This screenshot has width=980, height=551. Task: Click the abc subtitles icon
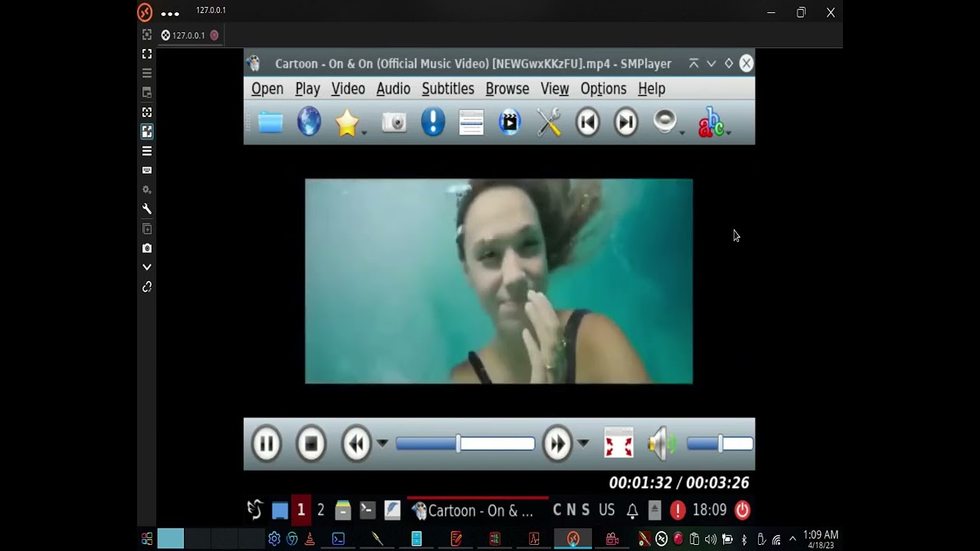click(710, 122)
